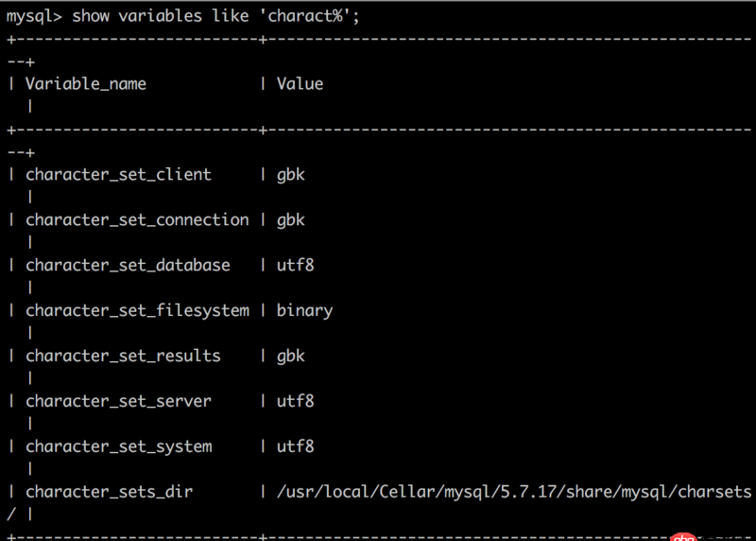Select the binary value text
This screenshot has width=756, height=541.
[304, 311]
